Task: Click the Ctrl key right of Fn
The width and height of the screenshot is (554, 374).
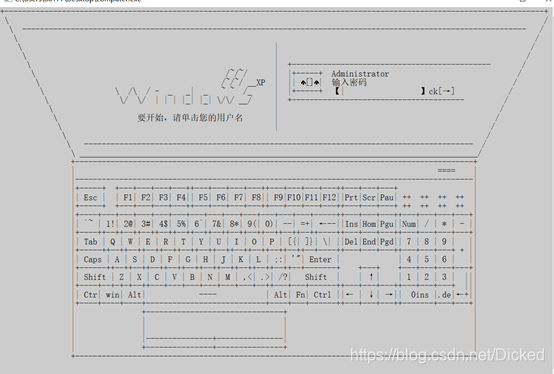Action: coord(322,295)
